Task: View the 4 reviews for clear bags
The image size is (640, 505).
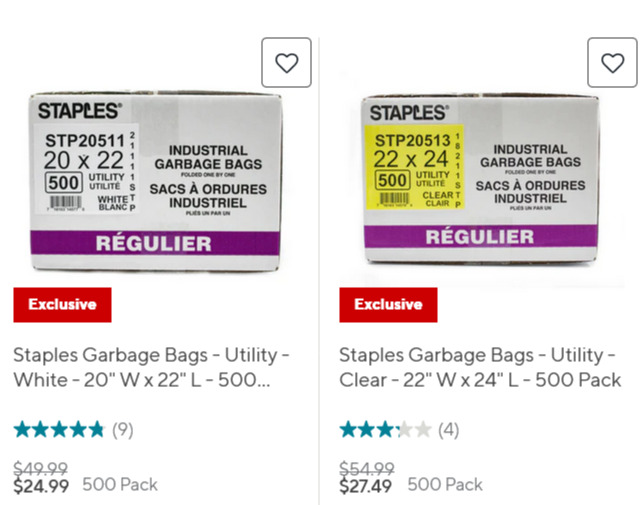Action: click(448, 430)
